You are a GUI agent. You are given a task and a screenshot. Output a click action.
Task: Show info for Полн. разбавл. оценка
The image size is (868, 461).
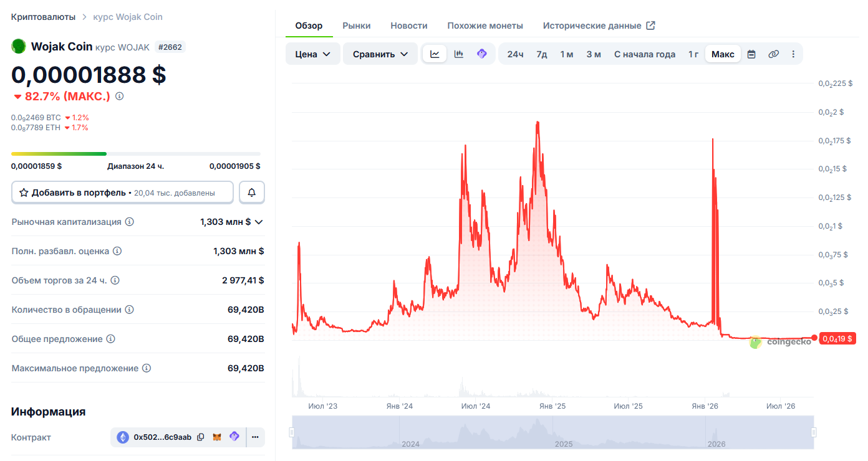117,251
